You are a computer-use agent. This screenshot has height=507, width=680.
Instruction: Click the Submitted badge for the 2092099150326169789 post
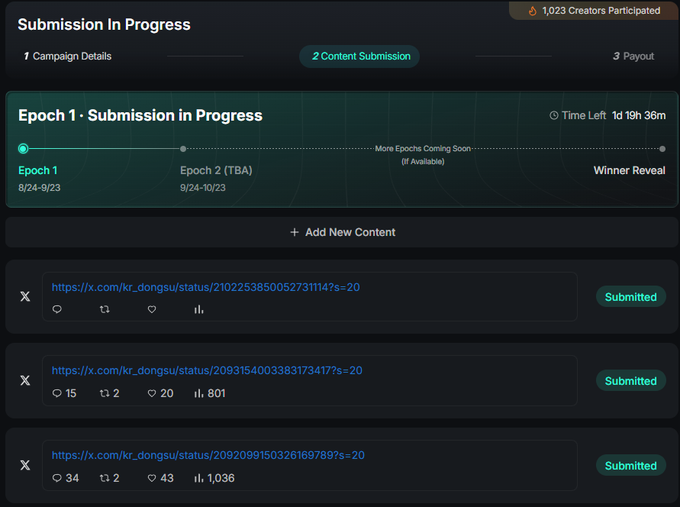point(631,465)
